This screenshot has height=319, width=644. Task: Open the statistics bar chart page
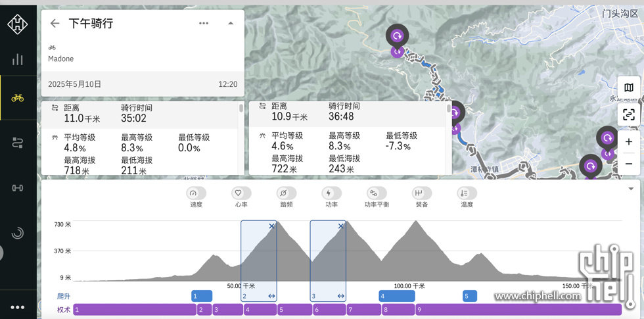tap(18, 60)
